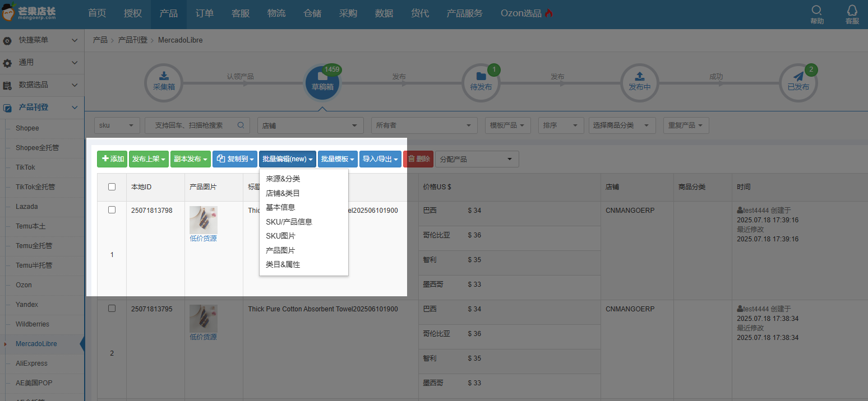Click 低价货源 link in second row
868x401 pixels.
(203, 337)
